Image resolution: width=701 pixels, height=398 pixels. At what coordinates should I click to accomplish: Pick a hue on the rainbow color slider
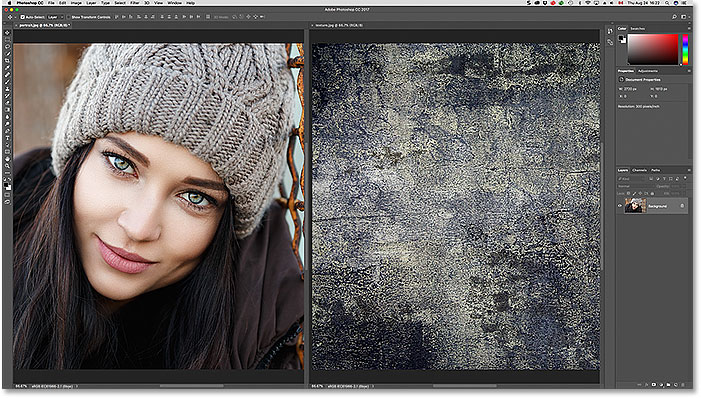[685, 49]
